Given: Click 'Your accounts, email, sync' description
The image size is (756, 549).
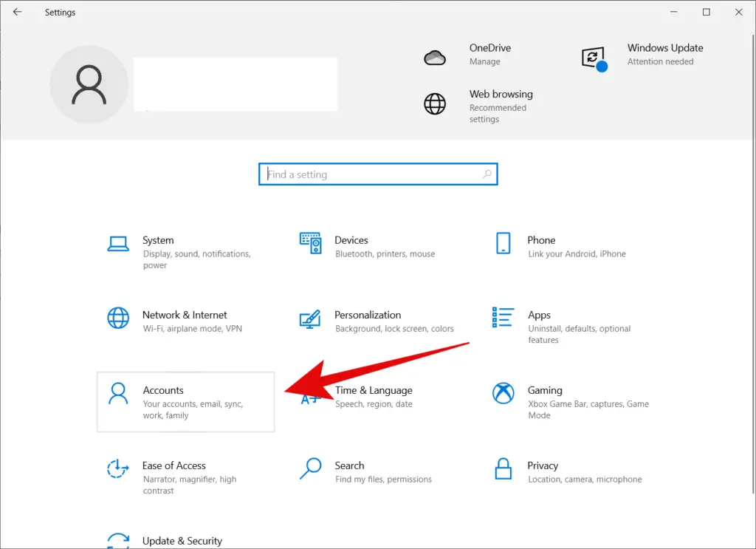Looking at the screenshot, I should pyautogui.click(x=193, y=409).
